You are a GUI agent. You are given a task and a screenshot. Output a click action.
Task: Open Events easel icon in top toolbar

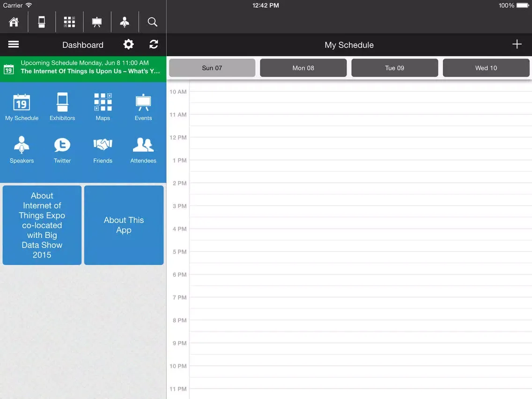click(x=96, y=22)
